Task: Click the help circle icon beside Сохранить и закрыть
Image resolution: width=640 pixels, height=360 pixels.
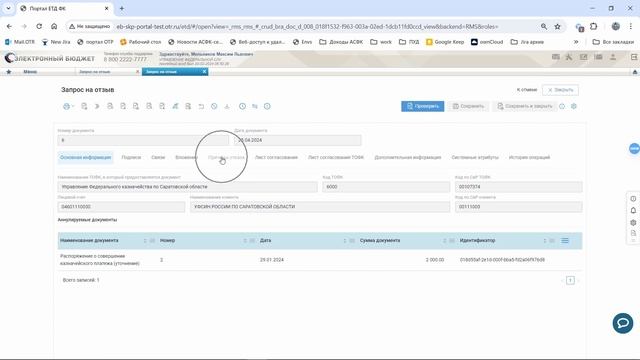Action: (562, 106)
